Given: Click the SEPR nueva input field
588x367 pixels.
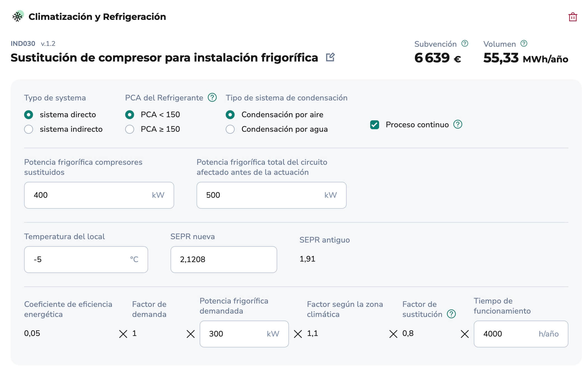Looking at the screenshot, I should click(223, 260).
